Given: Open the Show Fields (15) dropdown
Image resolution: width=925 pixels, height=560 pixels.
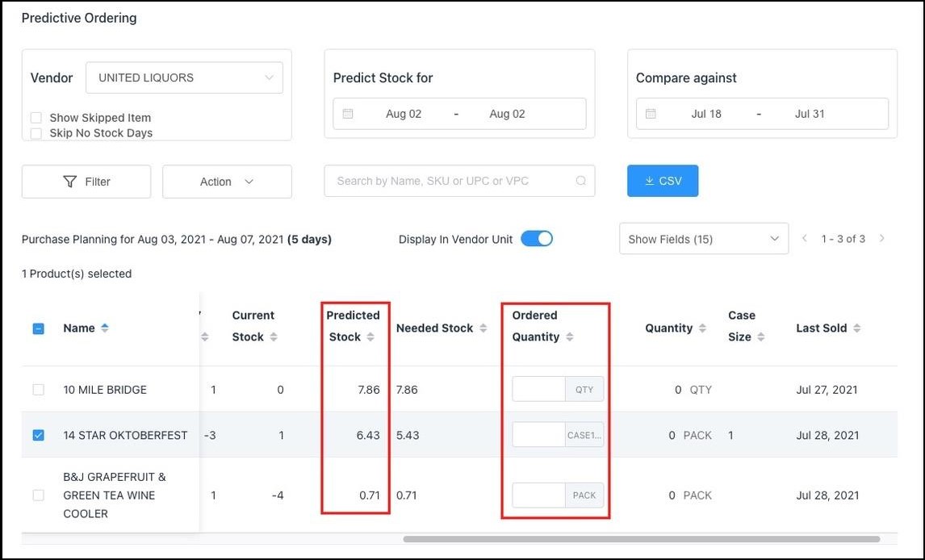Looking at the screenshot, I should [x=703, y=238].
